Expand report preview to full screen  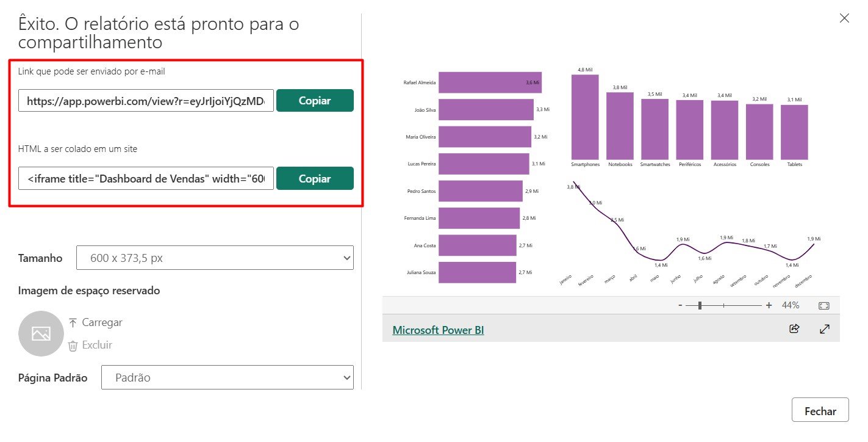[825, 329]
